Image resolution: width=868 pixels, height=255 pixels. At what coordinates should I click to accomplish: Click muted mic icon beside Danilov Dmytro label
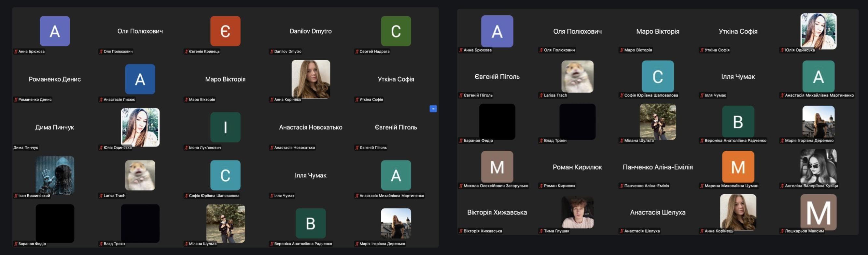[x=272, y=52]
